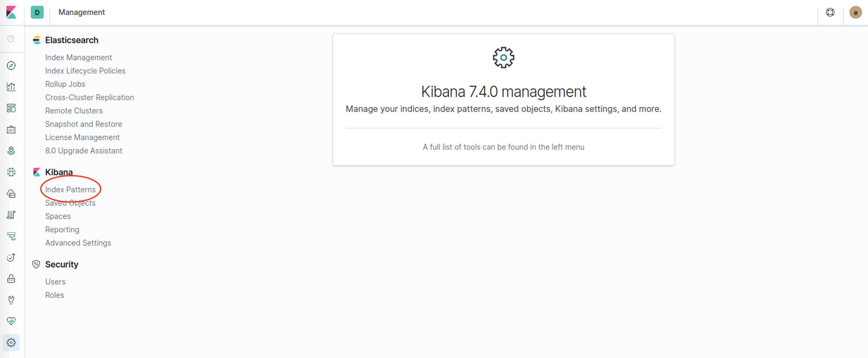
Task: Open the Machine Learning sidebar icon
Action: (11, 172)
